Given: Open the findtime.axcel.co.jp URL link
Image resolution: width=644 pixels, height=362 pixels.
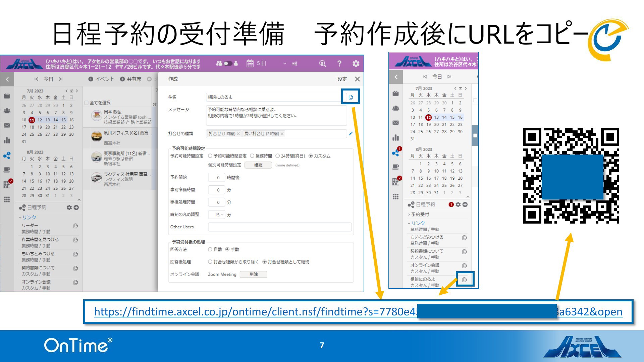Looking at the screenshot, I should click(x=358, y=312).
